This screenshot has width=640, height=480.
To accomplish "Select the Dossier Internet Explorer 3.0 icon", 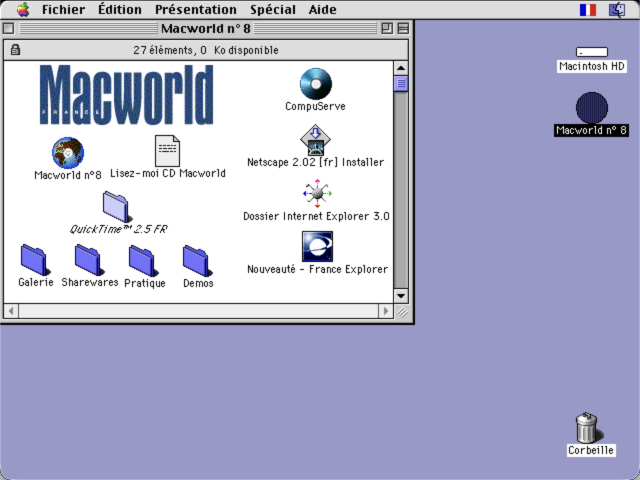I will tap(317, 193).
